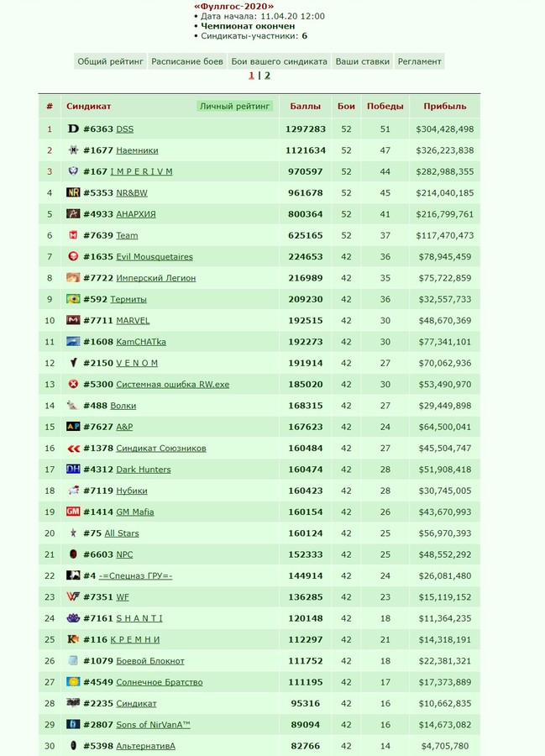Open the Ваши ставки tab

363,61
